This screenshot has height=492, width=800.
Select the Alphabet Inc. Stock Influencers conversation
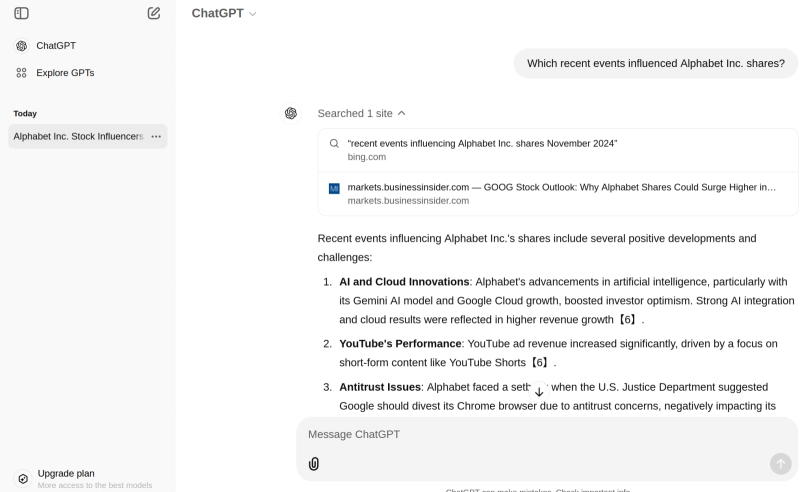pos(78,136)
